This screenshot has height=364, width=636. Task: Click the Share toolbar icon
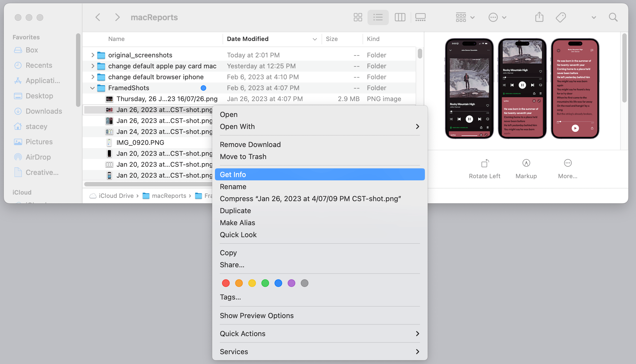(x=539, y=17)
